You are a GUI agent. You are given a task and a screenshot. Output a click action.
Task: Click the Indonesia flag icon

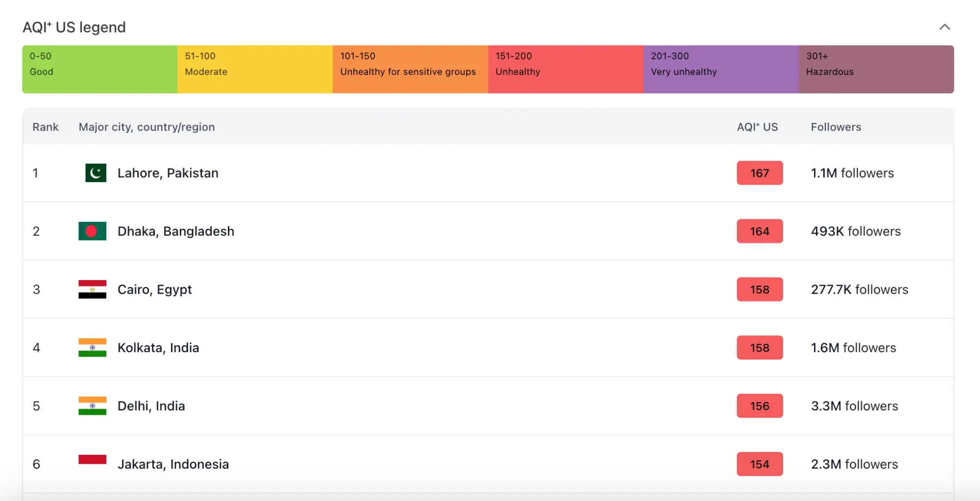point(92,463)
